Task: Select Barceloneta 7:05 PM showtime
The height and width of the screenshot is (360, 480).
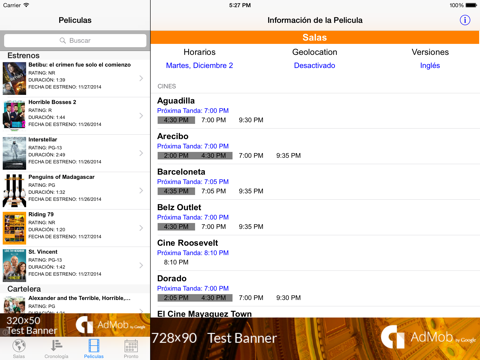Action: point(214,191)
